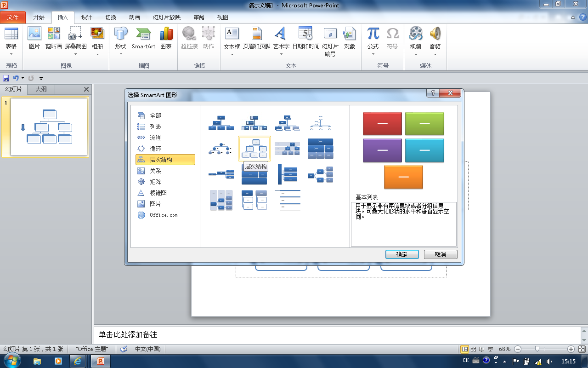This screenshot has width=588, height=368.
Task: Fit slide to current window icon
Action: click(x=582, y=349)
